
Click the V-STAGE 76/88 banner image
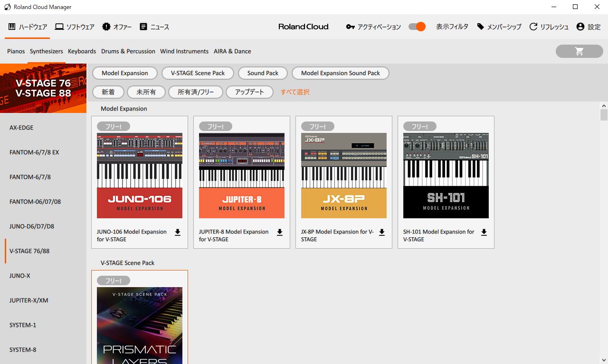(43, 88)
